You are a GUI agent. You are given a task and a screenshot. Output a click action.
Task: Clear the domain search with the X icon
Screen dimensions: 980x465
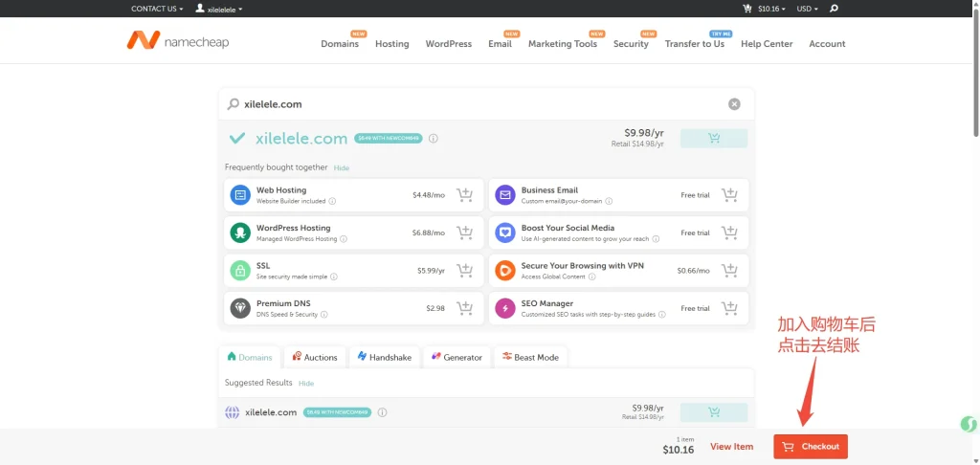734,104
